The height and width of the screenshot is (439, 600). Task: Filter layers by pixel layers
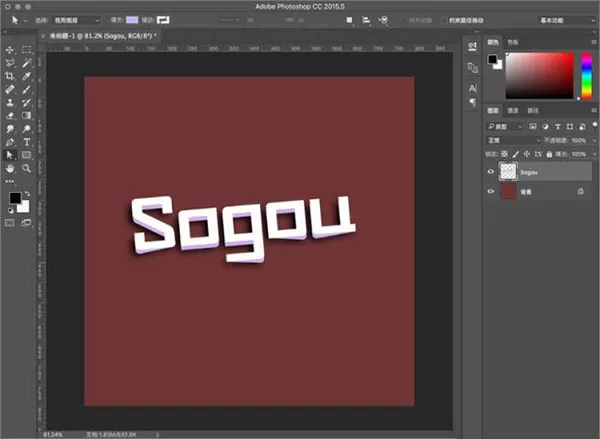tap(533, 126)
